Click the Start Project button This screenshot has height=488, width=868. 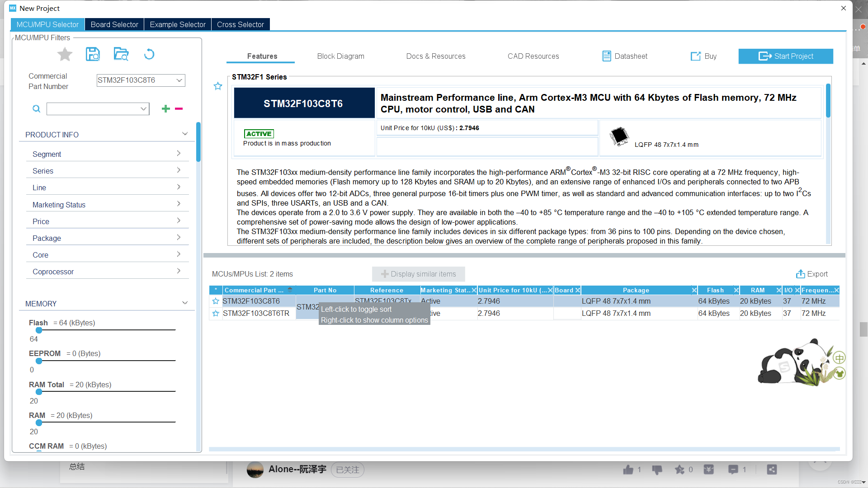coord(786,56)
